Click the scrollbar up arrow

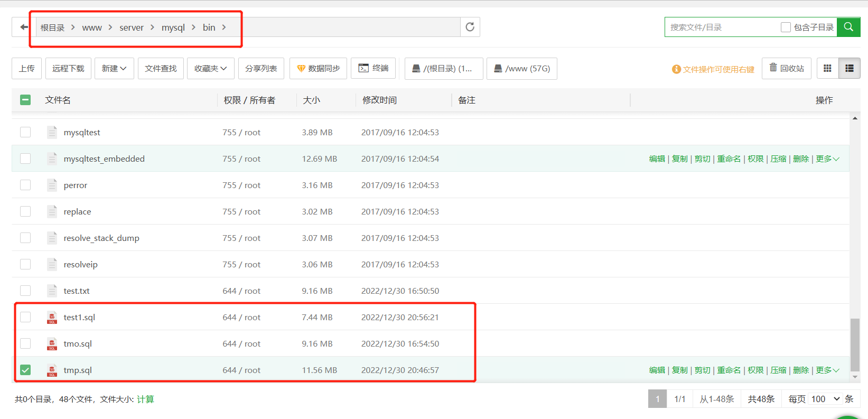click(855, 118)
